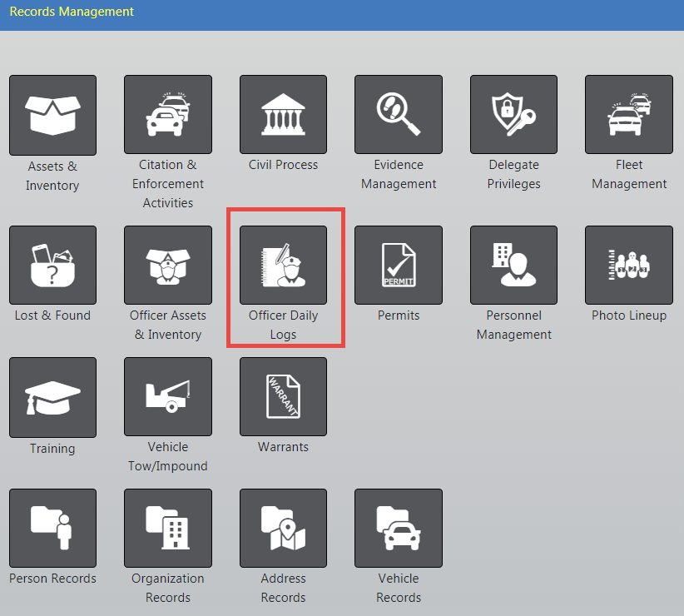Open the Assets & Inventory module icon

(52, 115)
